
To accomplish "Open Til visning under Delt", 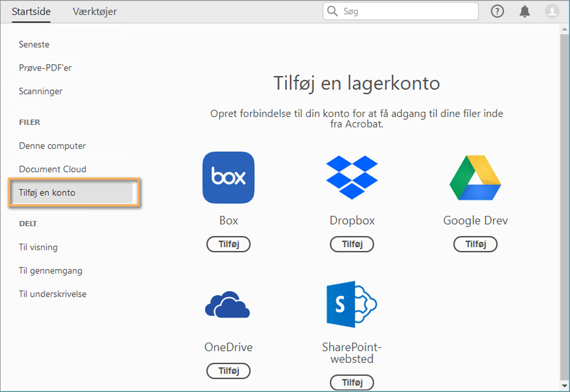I will (x=38, y=247).
